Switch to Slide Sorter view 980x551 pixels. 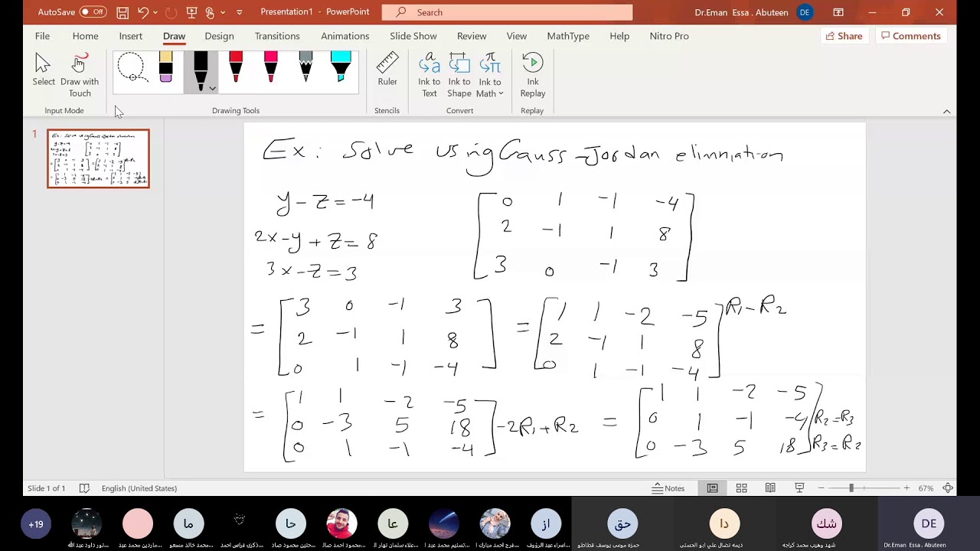pos(741,488)
